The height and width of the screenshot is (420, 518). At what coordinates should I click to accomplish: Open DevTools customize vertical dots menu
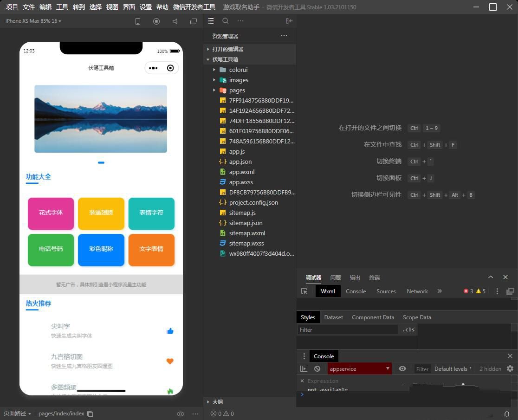497,291
